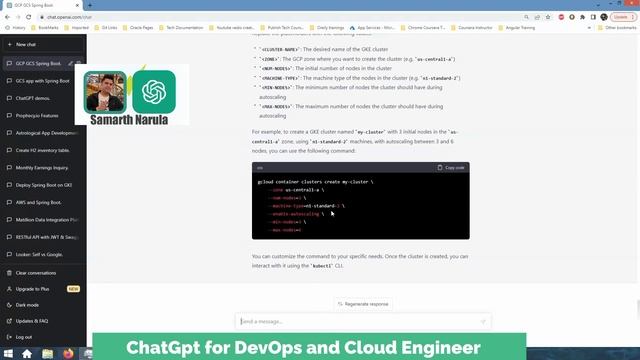The width and height of the screenshot is (640, 360).
Task: Click Regenerate response button
Action: point(363,304)
